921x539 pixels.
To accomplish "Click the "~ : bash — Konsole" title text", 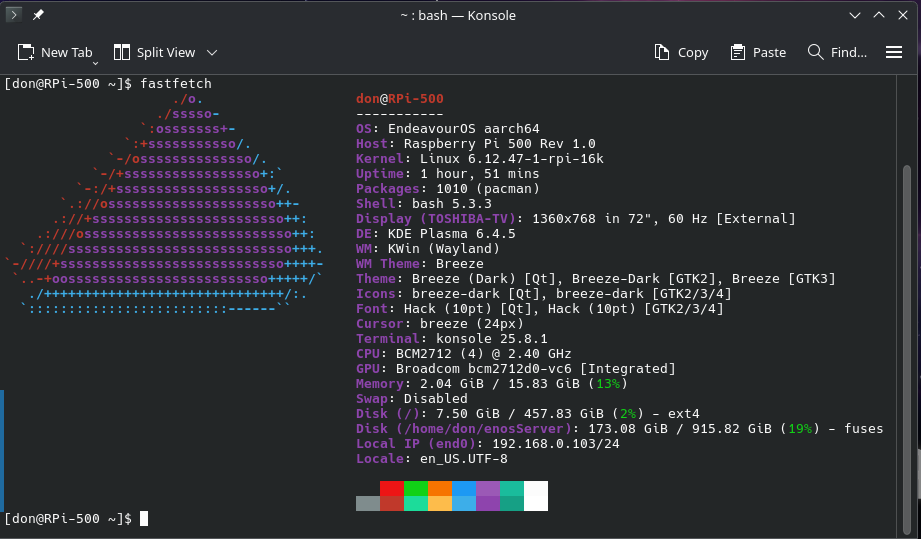I will (x=460, y=15).
